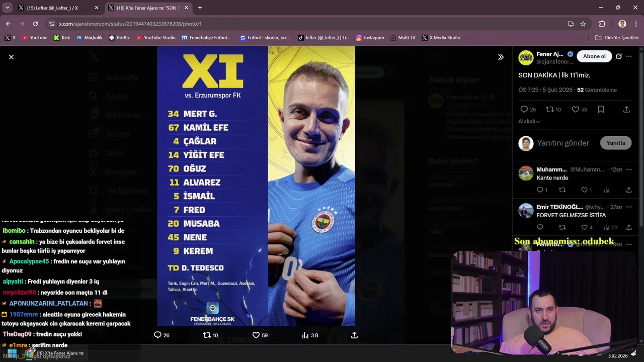Open the YouTube bookmark
This screenshot has height=362, width=644.
[35, 38]
